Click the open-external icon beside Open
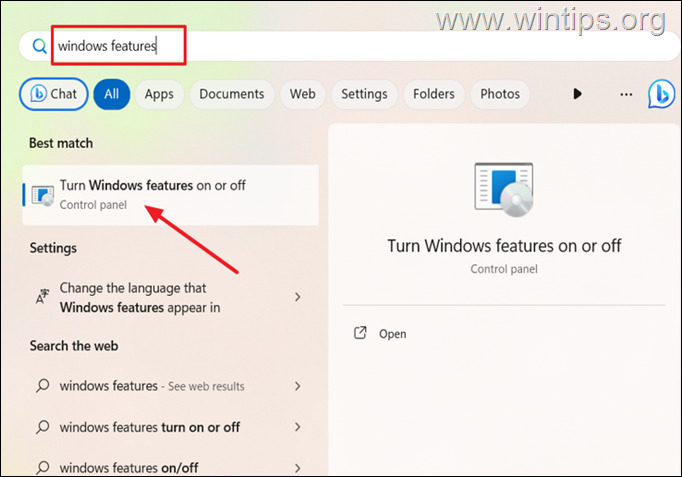The width and height of the screenshot is (682, 477). tap(360, 333)
